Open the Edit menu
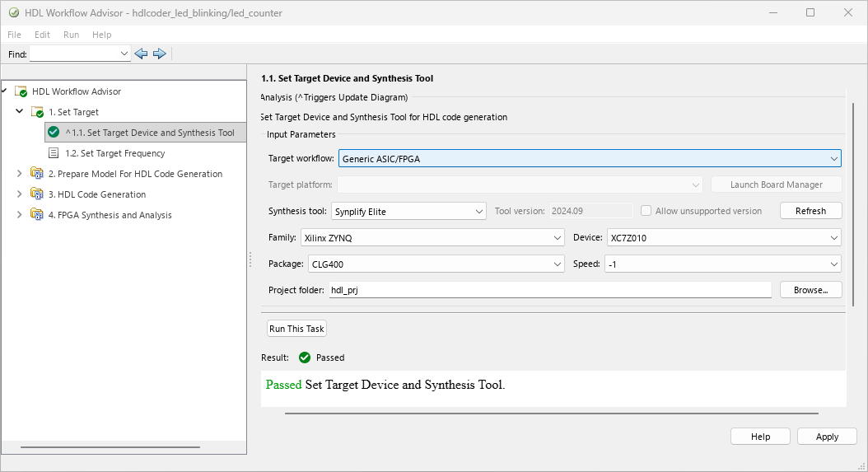 tap(42, 35)
